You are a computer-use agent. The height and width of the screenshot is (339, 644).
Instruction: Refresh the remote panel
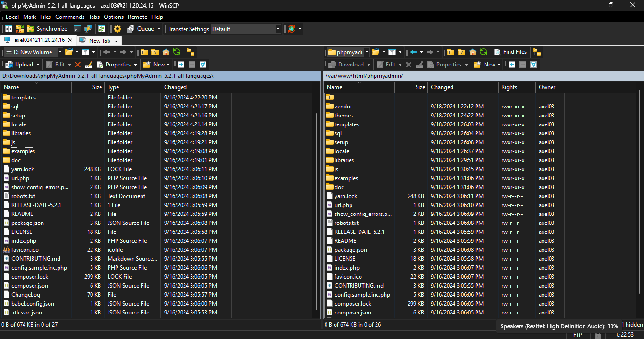[483, 52]
